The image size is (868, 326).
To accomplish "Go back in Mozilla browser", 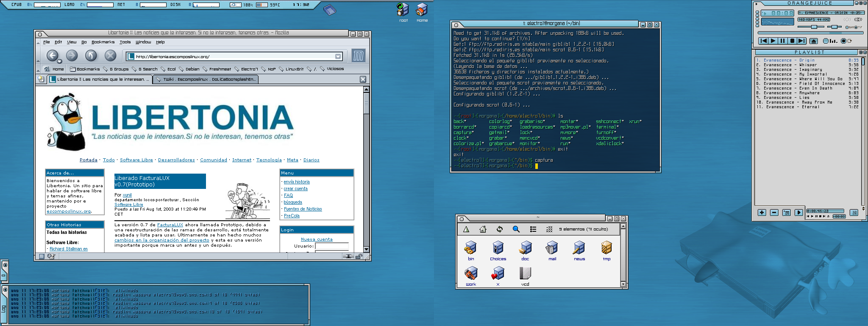I will 52,56.
